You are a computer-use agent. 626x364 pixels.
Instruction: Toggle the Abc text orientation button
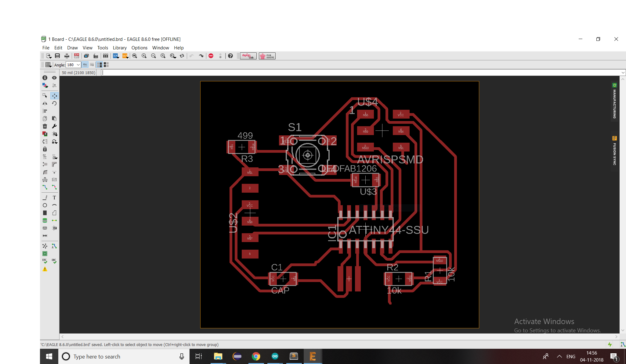[x=85, y=65]
